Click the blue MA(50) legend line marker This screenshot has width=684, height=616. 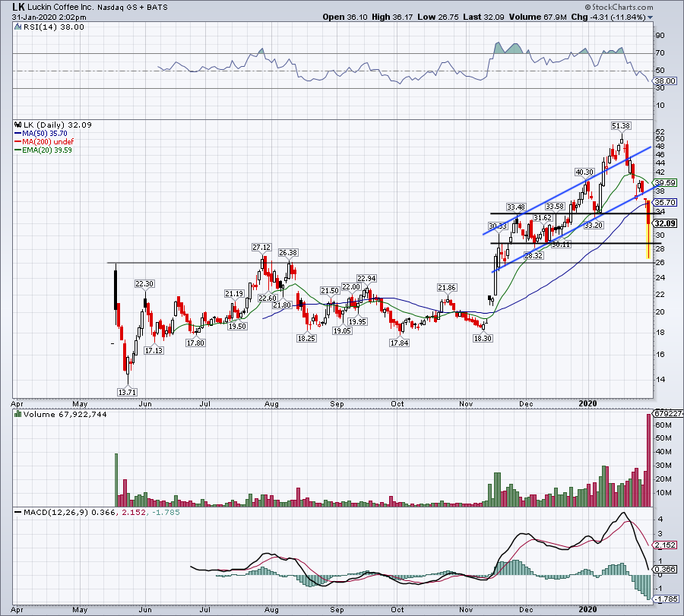pos(18,134)
